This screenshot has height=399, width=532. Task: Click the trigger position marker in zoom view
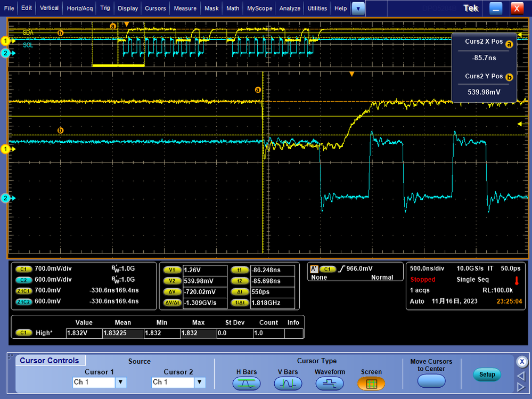(x=352, y=74)
